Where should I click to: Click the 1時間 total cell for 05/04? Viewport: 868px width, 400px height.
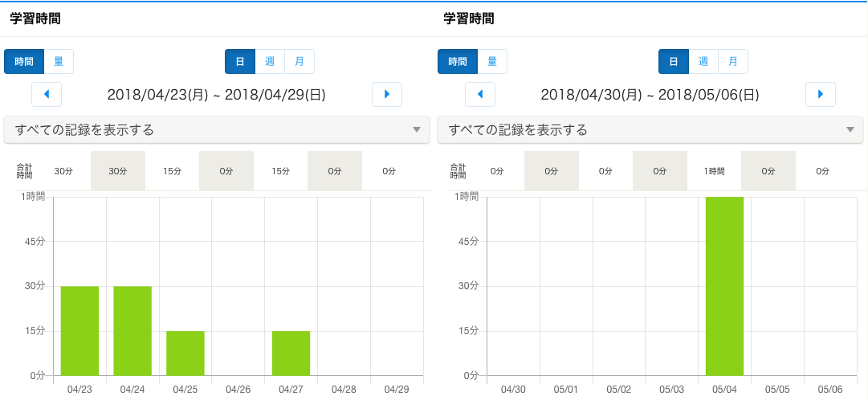[714, 171]
